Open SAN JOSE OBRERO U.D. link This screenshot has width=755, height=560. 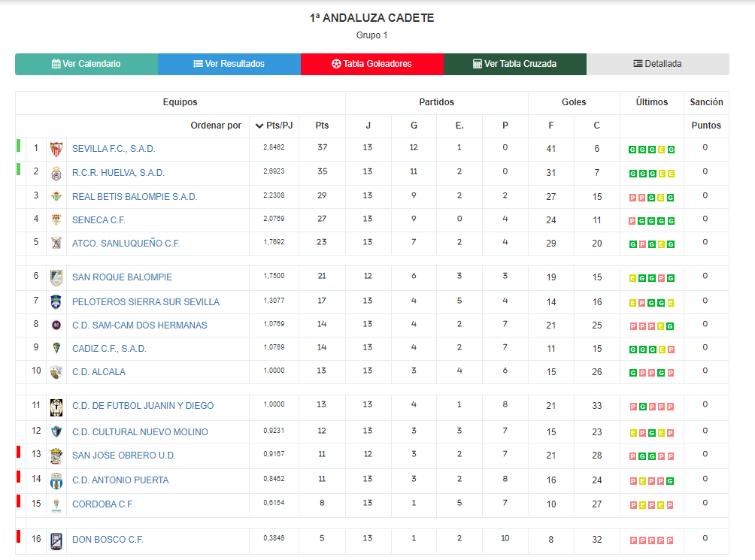click(x=124, y=456)
